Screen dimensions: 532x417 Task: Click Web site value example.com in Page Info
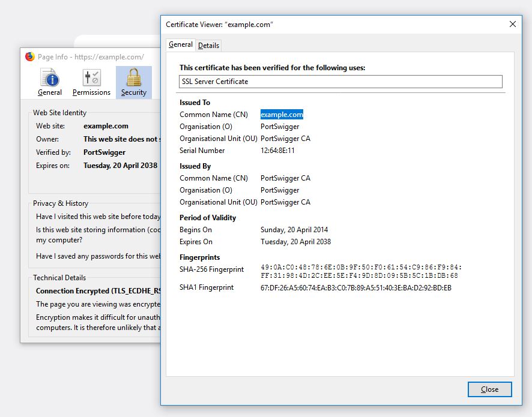pos(106,126)
